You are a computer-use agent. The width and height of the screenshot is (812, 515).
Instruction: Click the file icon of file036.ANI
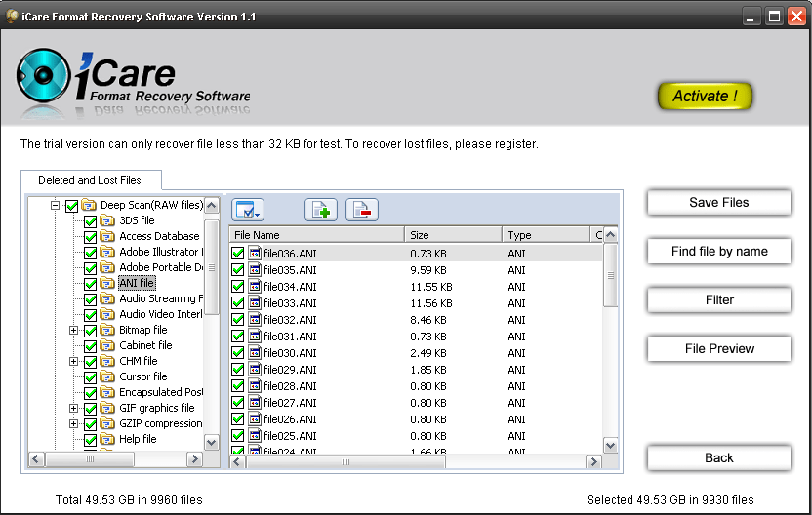[x=255, y=253]
